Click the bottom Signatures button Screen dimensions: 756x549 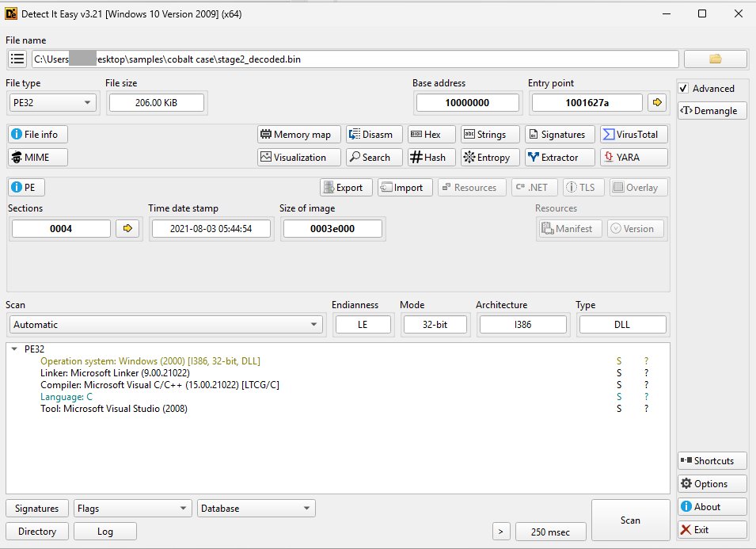point(37,508)
